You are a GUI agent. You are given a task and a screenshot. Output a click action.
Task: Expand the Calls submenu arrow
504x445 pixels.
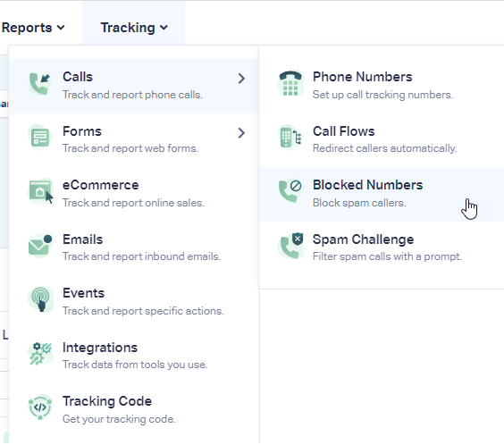pos(241,79)
